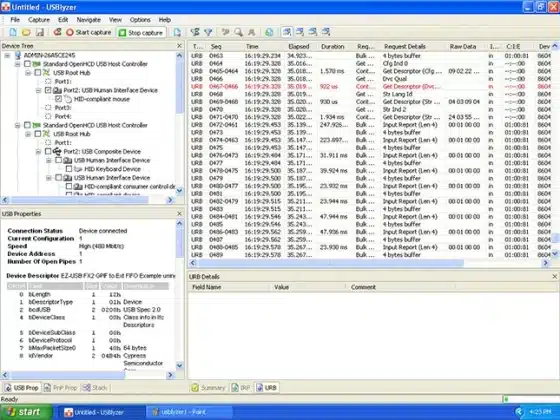Switch to the PnP Prop tab
This screenshot has width=560, height=420.
(60, 388)
